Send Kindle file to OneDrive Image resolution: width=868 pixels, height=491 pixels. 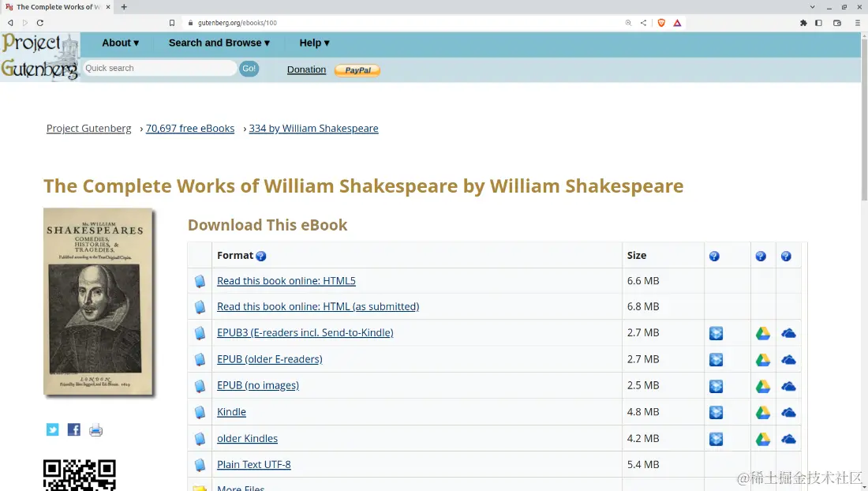click(788, 412)
